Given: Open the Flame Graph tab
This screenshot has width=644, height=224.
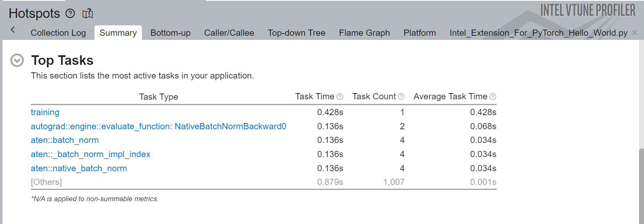Looking at the screenshot, I should click(x=364, y=33).
